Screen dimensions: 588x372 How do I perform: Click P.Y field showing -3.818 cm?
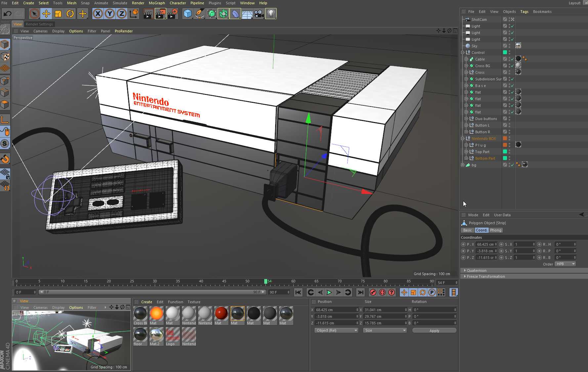click(x=486, y=251)
